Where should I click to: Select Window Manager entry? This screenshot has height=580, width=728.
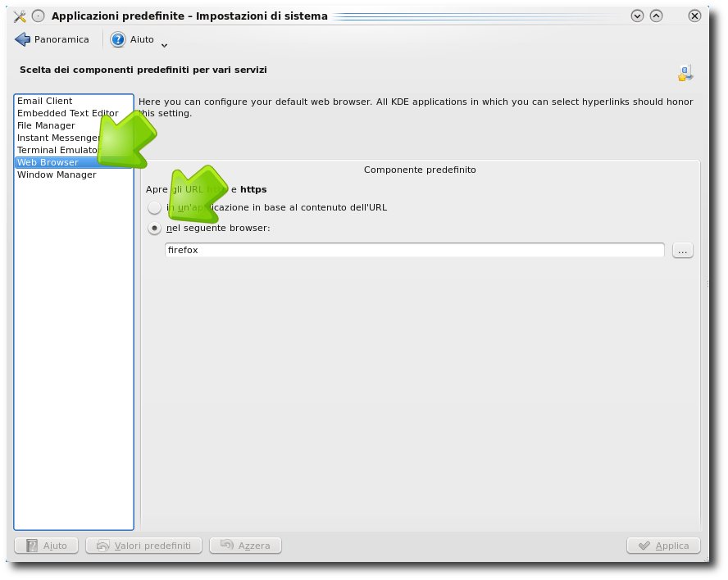[74, 174]
